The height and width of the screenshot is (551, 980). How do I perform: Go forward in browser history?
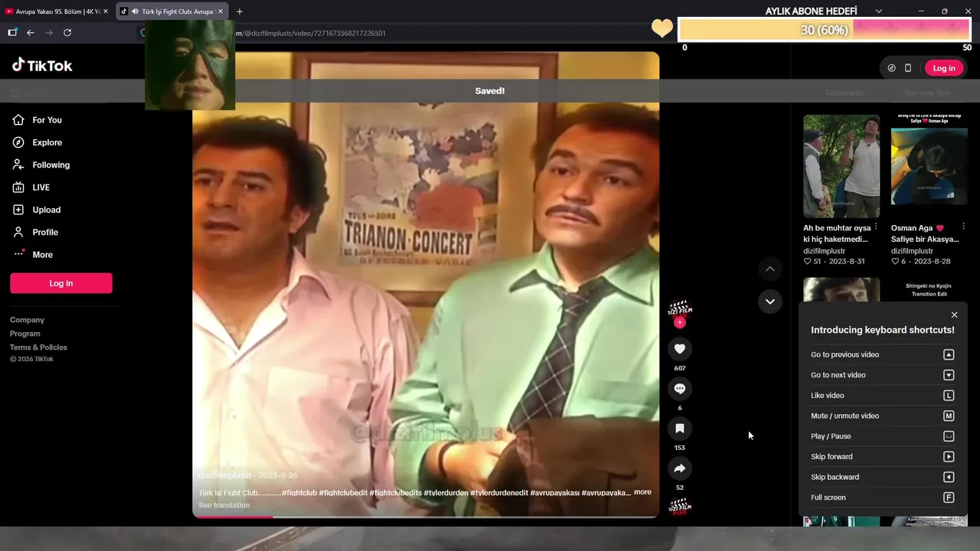(49, 33)
